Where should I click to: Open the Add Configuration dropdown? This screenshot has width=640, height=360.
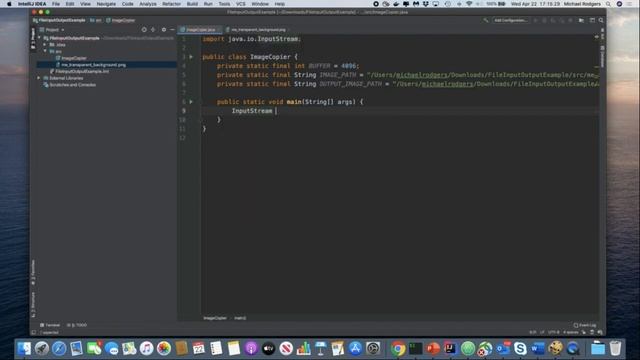[510, 20]
